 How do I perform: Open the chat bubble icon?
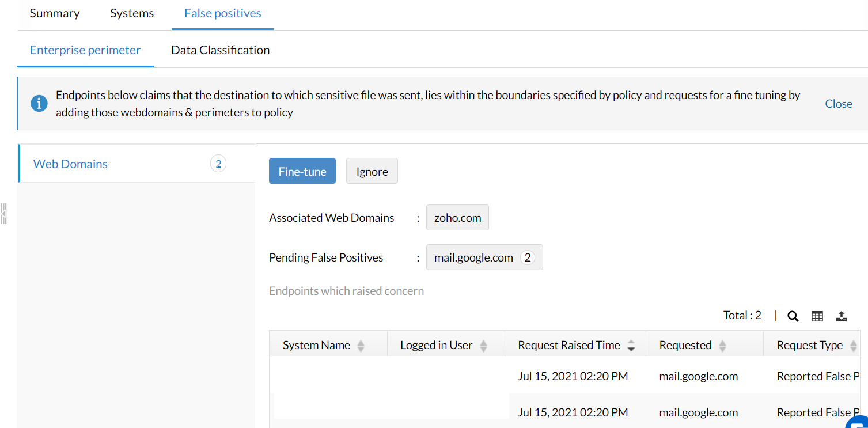click(x=857, y=423)
